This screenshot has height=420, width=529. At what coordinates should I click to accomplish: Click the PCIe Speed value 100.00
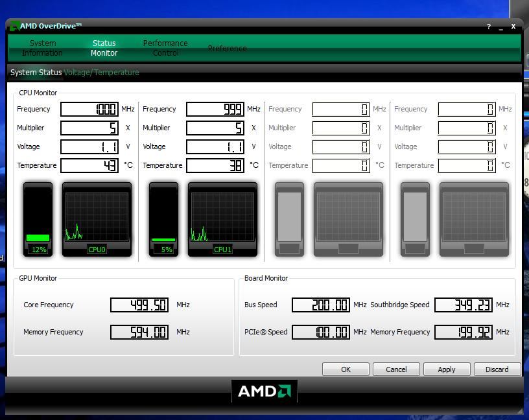pyautogui.click(x=321, y=332)
